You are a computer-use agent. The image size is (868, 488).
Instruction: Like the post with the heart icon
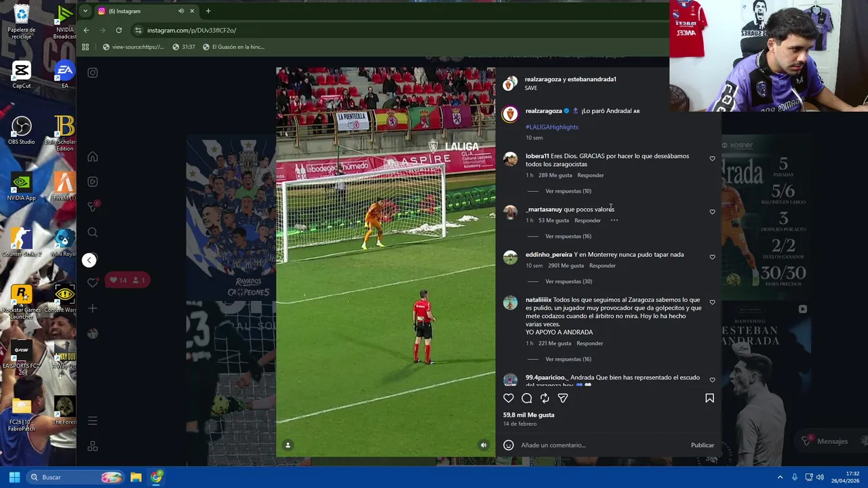[509, 398]
